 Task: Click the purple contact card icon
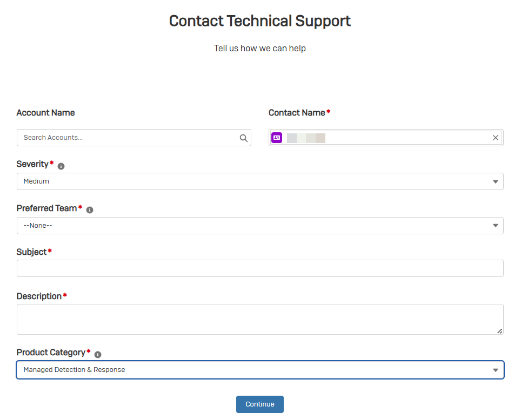pos(277,138)
